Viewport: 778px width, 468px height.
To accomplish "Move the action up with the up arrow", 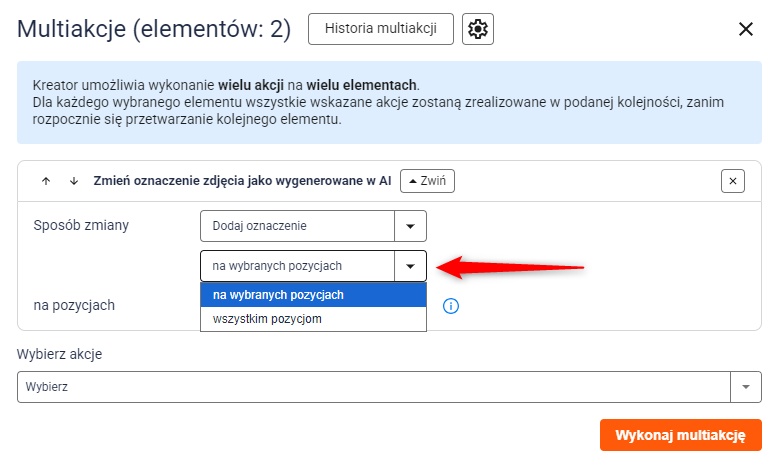I will pyautogui.click(x=46, y=181).
